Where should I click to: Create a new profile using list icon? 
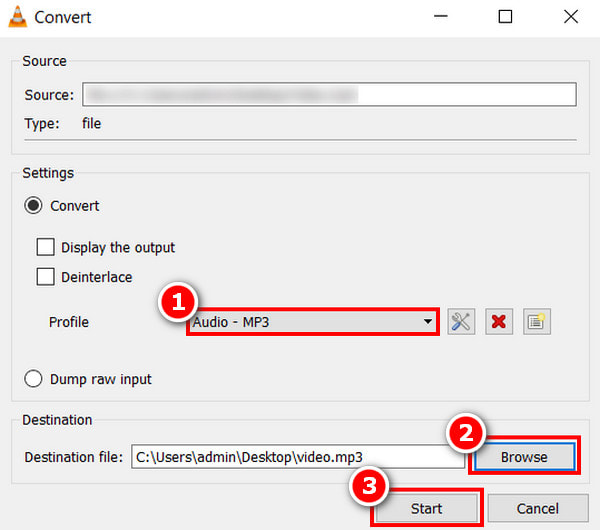pos(537,321)
